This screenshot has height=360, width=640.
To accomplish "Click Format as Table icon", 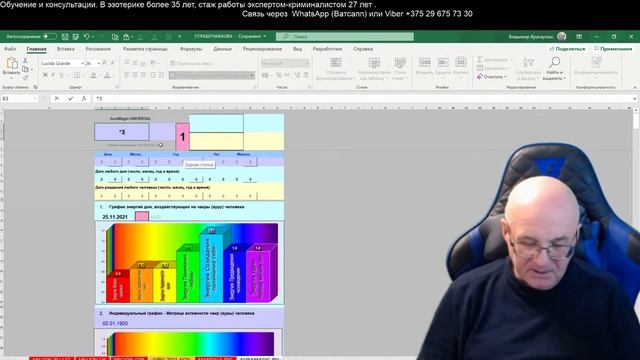I will [374, 63].
